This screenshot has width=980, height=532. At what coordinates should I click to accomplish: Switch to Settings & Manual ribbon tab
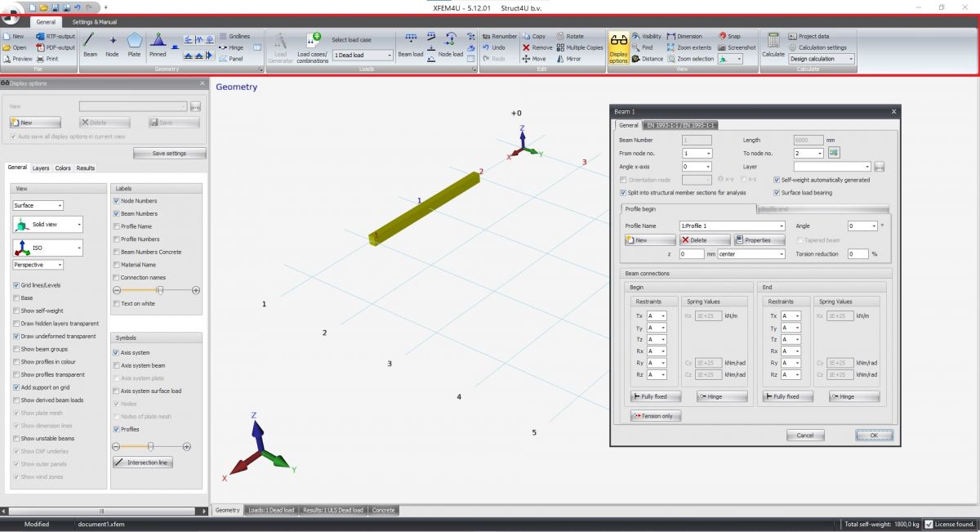point(94,22)
